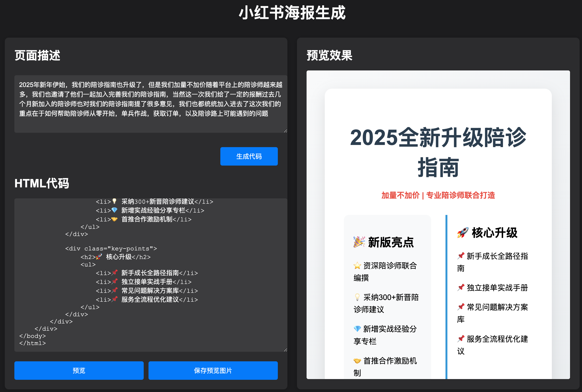
Task: Click the rocket emoji beside 核心升级
Action: [462, 233]
